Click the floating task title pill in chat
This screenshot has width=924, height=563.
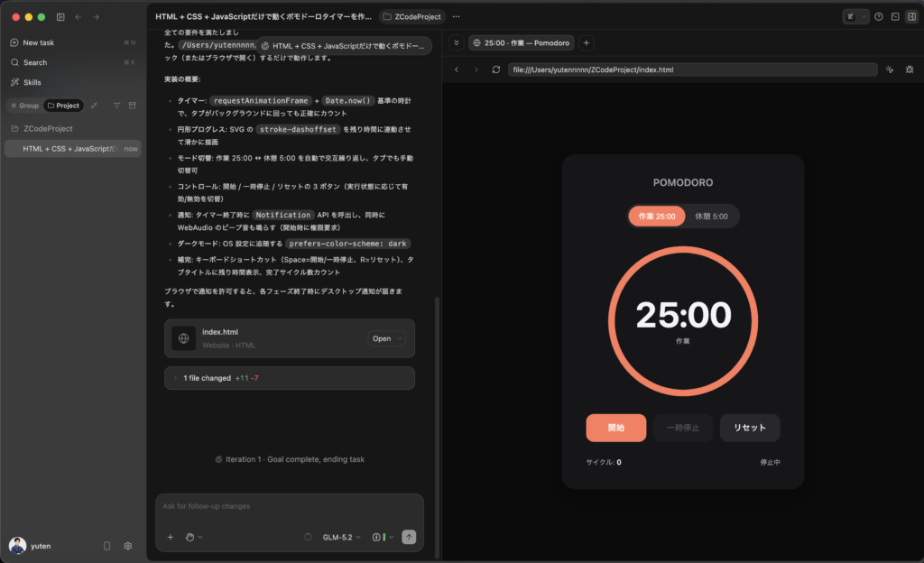point(344,46)
